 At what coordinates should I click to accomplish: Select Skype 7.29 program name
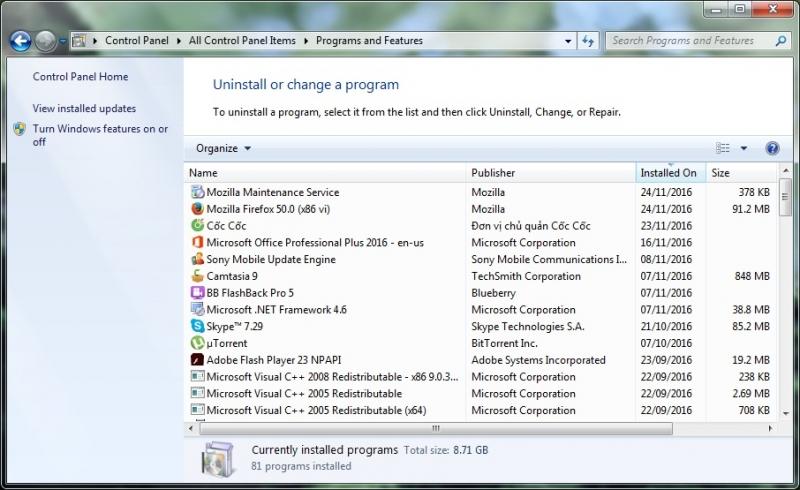pyautogui.click(x=235, y=326)
